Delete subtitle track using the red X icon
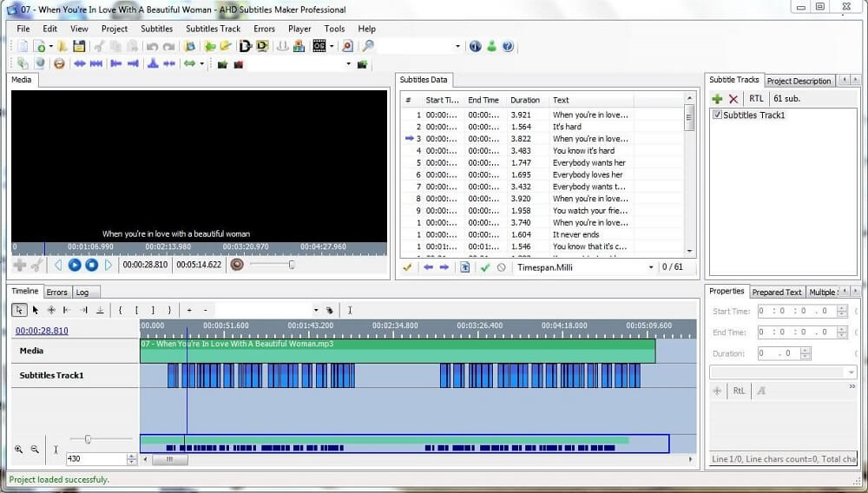 (733, 99)
